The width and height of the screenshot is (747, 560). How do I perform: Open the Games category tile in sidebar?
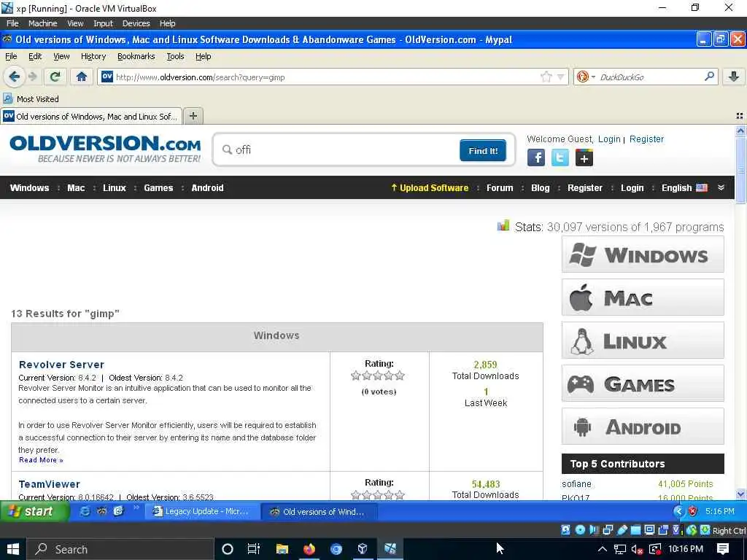643,384
